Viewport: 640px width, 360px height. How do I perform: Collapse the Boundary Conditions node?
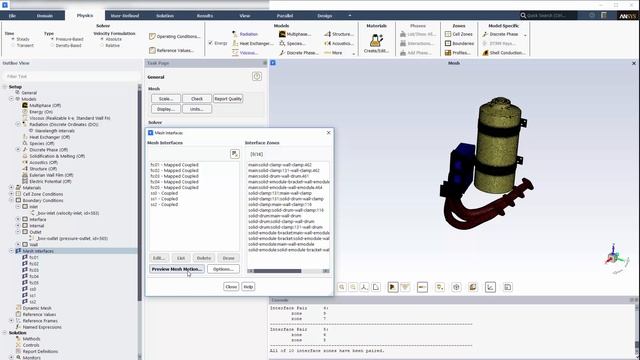11,200
